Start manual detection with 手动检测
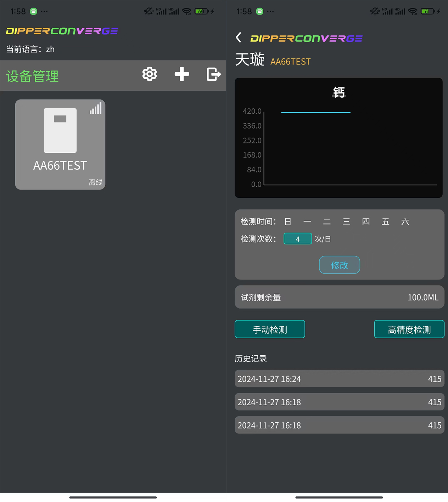This screenshot has width=448, height=502. pyautogui.click(x=270, y=329)
